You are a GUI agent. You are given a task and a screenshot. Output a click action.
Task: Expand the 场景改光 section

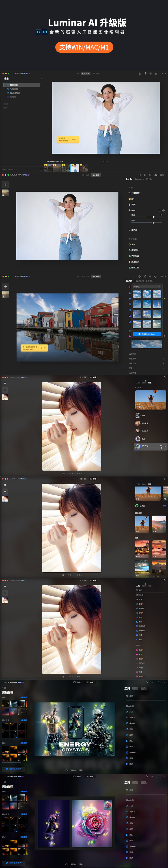tap(147, 364)
